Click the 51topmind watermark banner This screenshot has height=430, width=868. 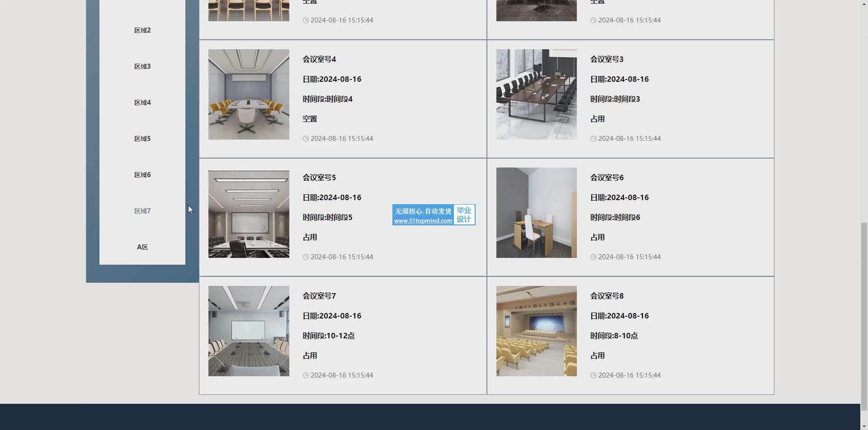click(x=434, y=215)
